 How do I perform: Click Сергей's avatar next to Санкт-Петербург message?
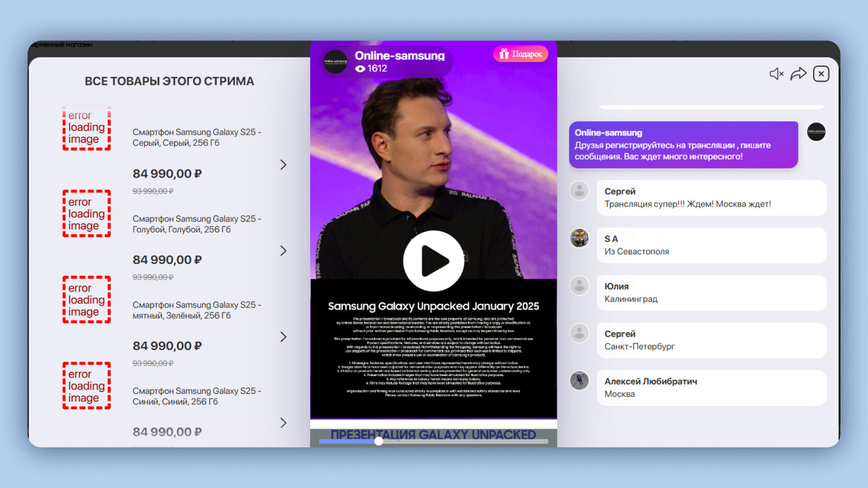579,333
